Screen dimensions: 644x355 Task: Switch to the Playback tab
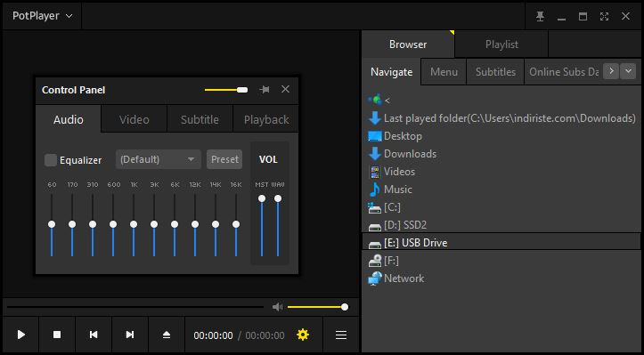[x=266, y=120]
